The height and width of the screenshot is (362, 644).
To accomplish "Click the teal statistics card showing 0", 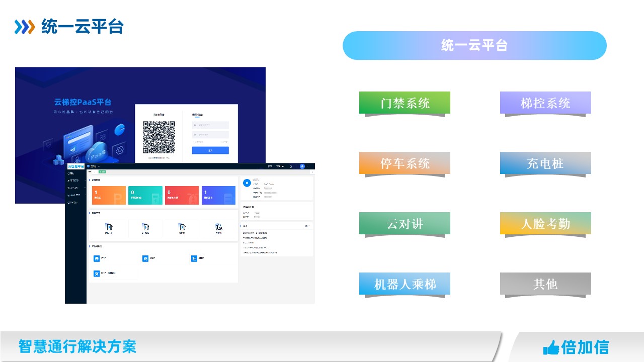I will click(x=145, y=195).
